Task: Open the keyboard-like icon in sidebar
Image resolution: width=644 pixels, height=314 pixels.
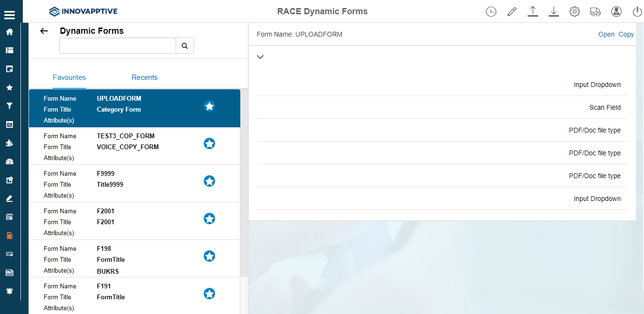Action: (x=9, y=273)
